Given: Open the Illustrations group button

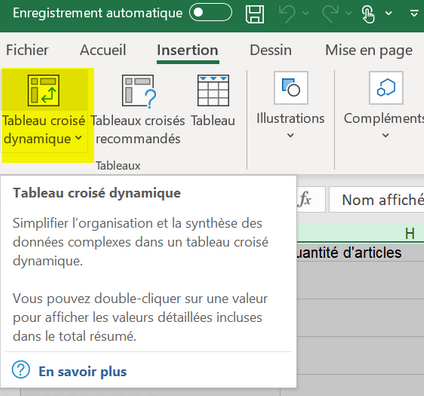Looking at the screenshot, I should click(290, 105).
